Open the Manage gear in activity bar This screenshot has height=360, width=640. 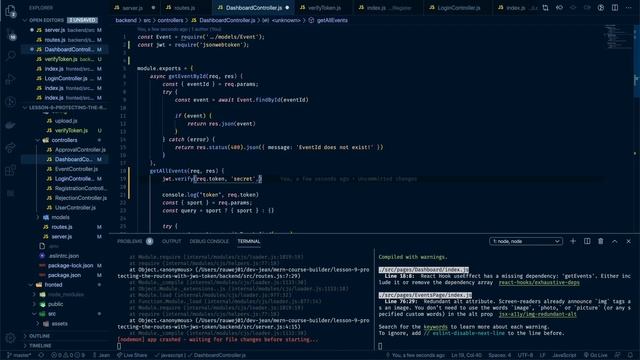[11, 338]
